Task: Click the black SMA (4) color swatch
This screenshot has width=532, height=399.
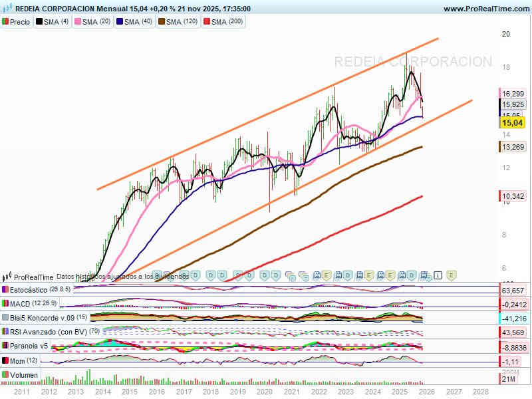Action: (x=39, y=22)
